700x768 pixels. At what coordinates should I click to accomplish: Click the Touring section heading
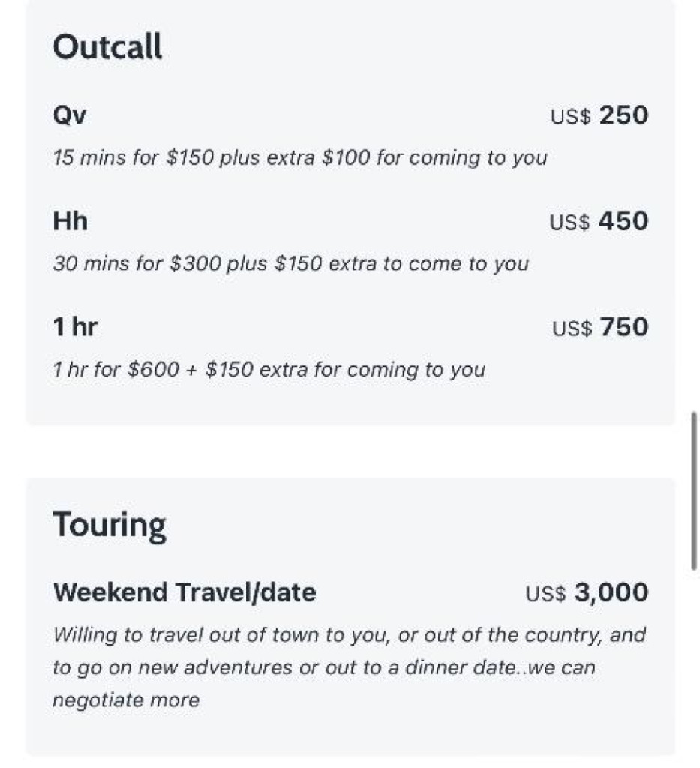tap(110, 525)
